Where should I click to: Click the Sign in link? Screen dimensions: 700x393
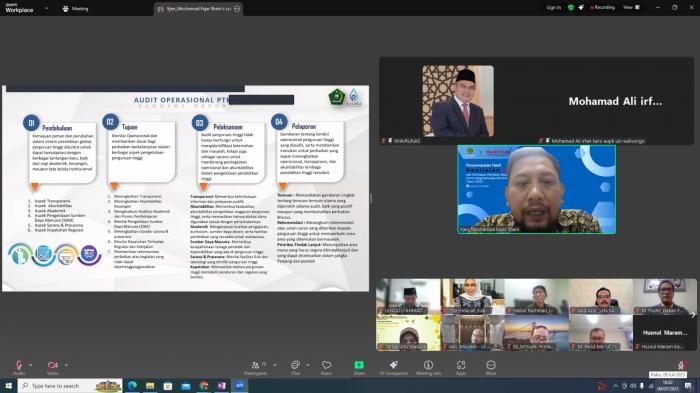click(x=554, y=8)
